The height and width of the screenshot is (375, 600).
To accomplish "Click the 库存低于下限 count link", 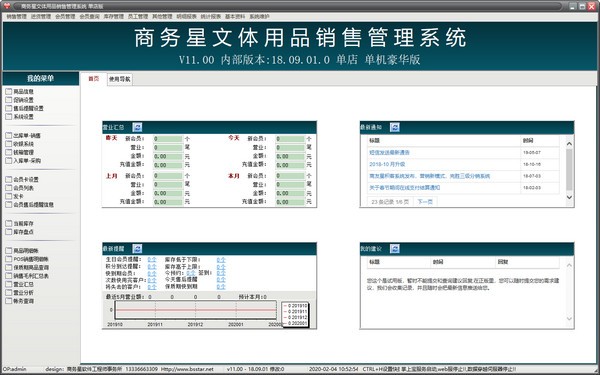I will point(221,259).
